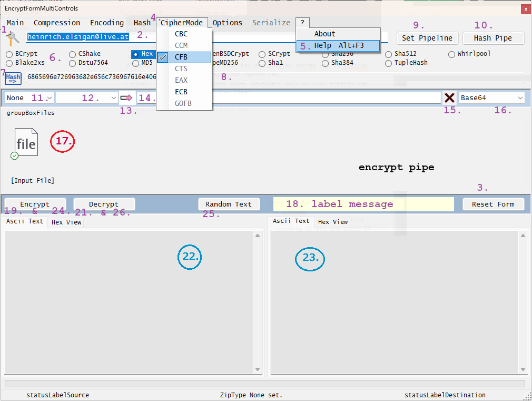Select the Blake2xs hash option
The width and height of the screenshot is (532, 401).
point(25,63)
